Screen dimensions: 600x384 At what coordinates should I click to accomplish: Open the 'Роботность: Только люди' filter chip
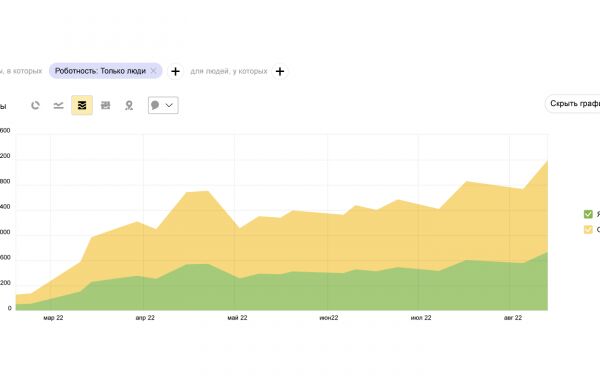[x=100, y=71]
